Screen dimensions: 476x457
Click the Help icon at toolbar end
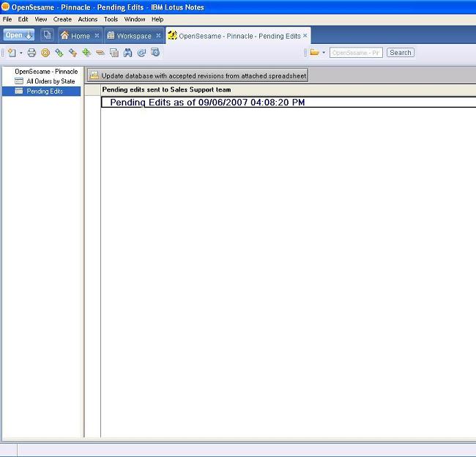[155, 53]
